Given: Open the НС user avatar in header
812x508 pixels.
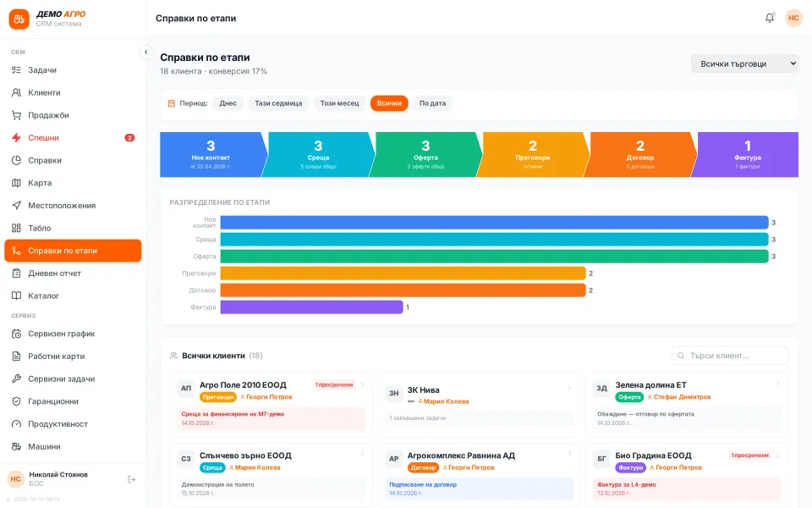Looking at the screenshot, I should pyautogui.click(x=793, y=18).
